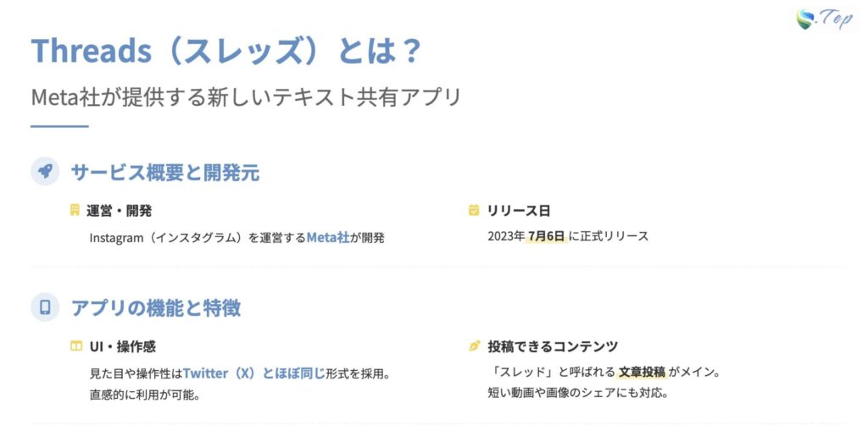Click the UI・操作感 label
This screenshot has width=868, height=442.
(123, 346)
